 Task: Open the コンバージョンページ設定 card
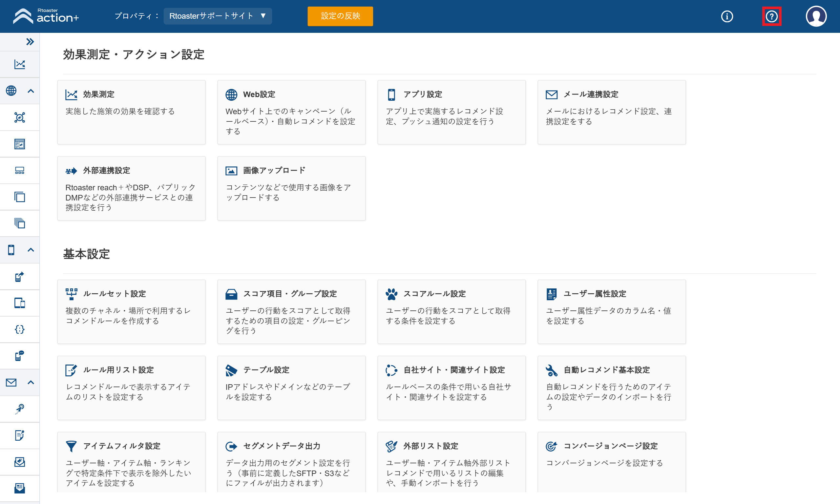[612, 462]
